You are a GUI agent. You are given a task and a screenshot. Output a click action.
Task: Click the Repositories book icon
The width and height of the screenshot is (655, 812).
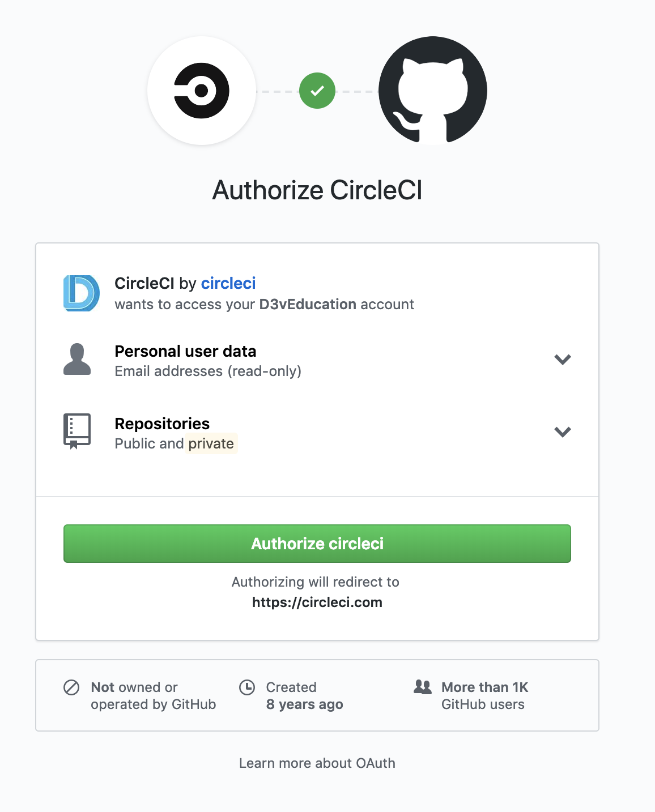pyautogui.click(x=77, y=431)
